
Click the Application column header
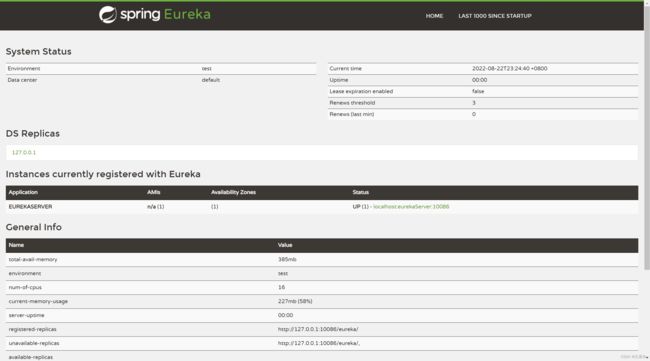(x=23, y=192)
